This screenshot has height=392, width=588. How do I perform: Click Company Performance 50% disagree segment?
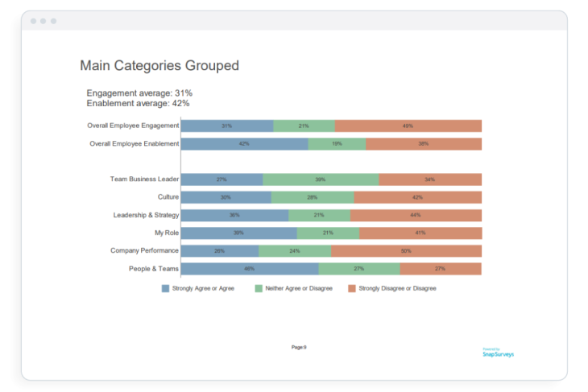click(406, 250)
